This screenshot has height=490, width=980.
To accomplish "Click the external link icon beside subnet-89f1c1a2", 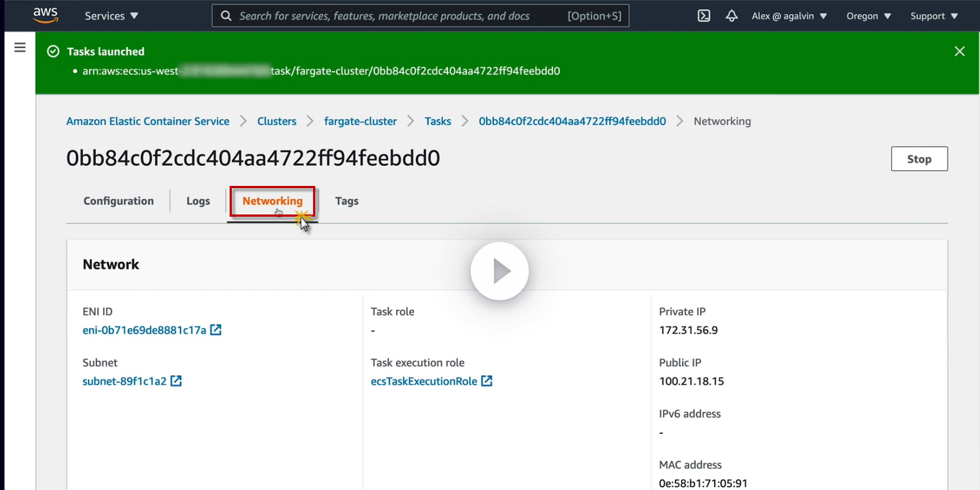I will [x=176, y=381].
